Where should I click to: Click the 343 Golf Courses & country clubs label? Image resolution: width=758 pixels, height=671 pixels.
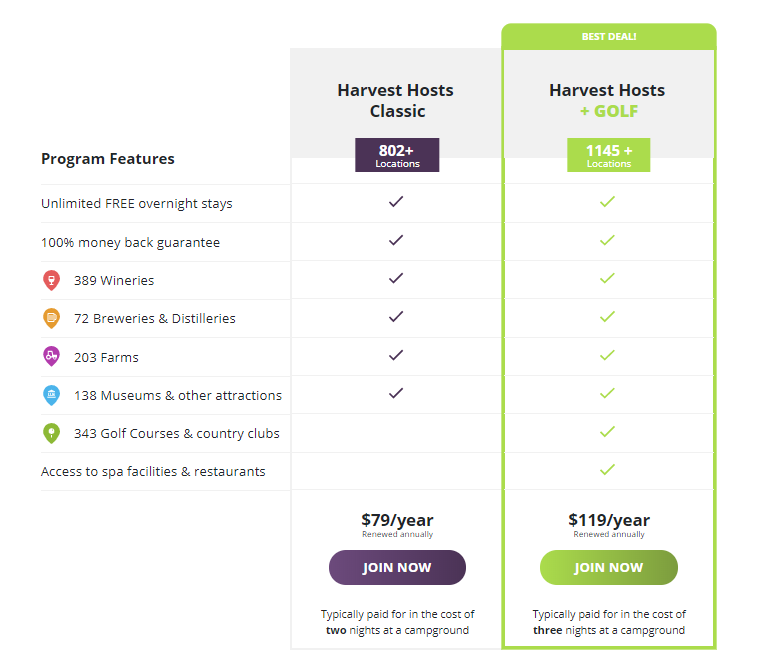pos(176,434)
